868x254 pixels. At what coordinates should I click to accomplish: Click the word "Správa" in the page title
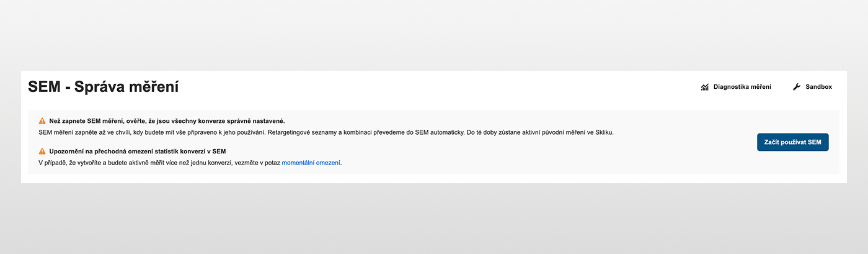coord(99,87)
